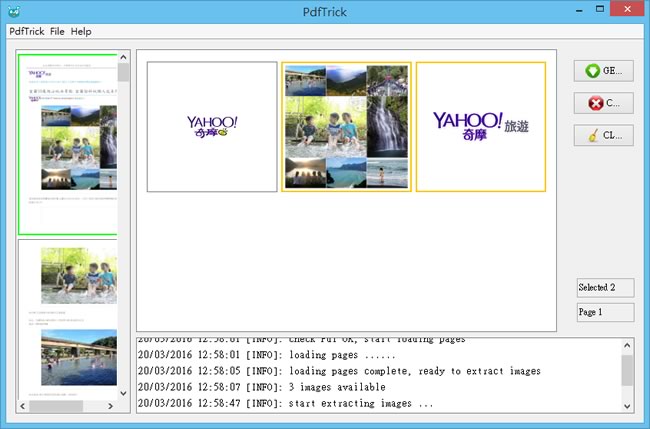The width and height of the screenshot is (650, 429).
Task: Deselect the Yahoo travel logo thumbnail
Action: [481, 127]
